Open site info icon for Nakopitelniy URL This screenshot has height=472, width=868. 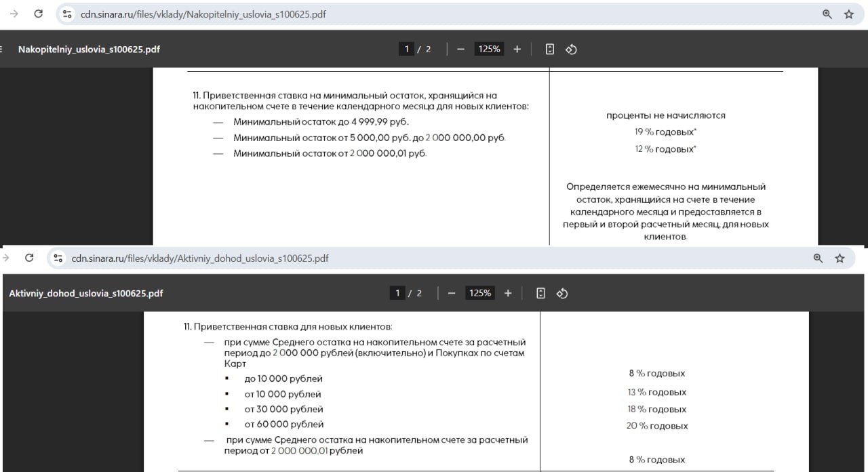66,14
